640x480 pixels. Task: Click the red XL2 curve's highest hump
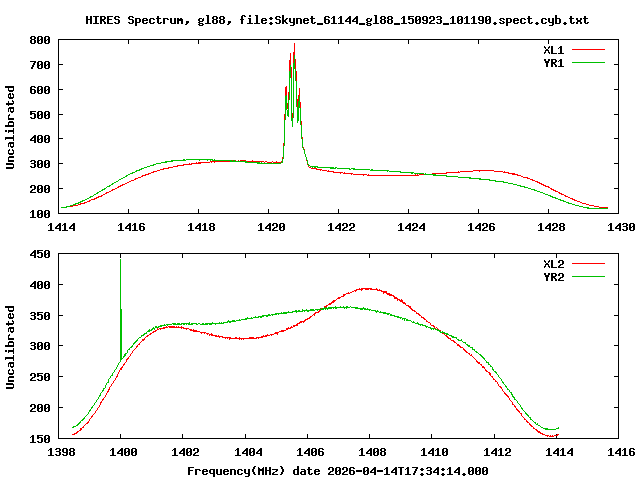coord(368,289)
